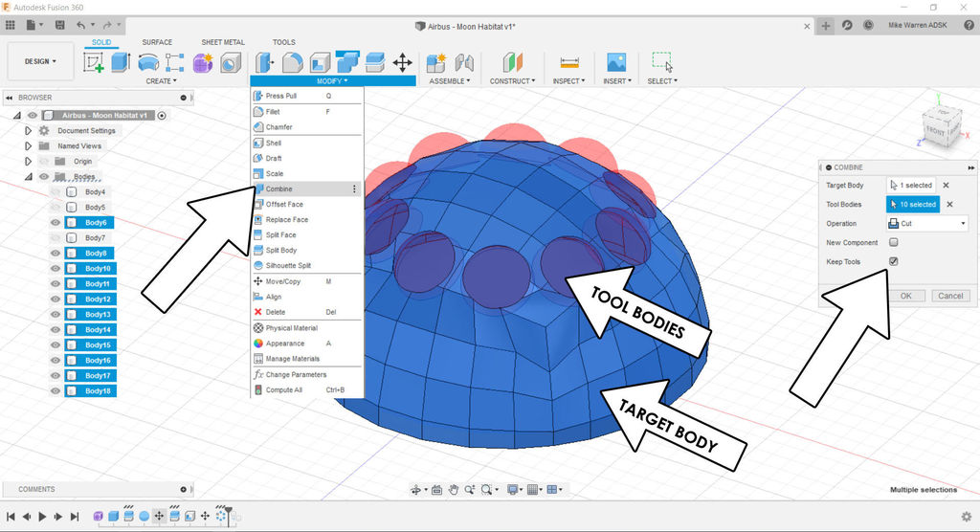The image size is (980, 532).
Task: Open the CREATE dropdown menu
Action: pos(161,81)
